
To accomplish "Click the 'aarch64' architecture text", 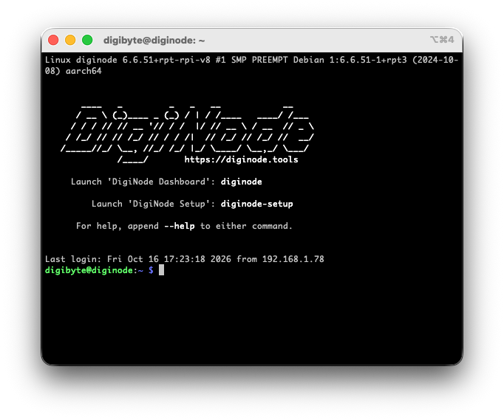I will [x=84, y=71].
